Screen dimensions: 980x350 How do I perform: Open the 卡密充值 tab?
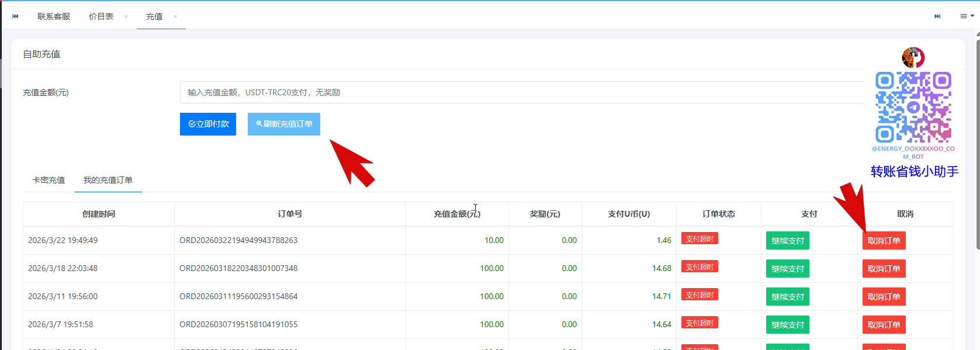(49, 180)
